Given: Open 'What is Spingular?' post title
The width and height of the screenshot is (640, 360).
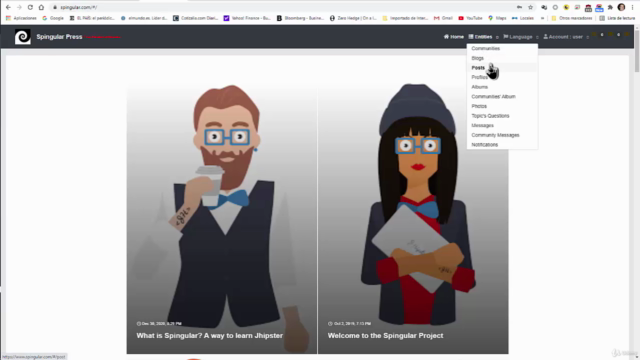Looking at the screenshot, I should (209, 336).
